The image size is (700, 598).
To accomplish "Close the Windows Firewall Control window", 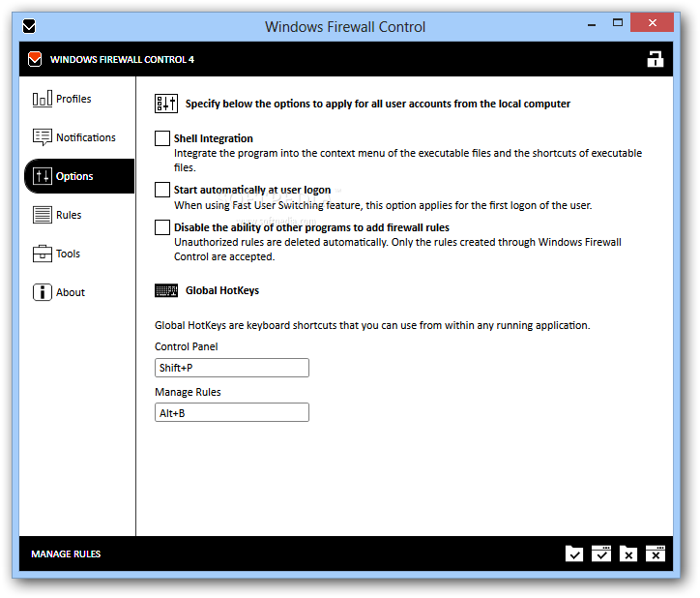I will [x=653, y=23].
